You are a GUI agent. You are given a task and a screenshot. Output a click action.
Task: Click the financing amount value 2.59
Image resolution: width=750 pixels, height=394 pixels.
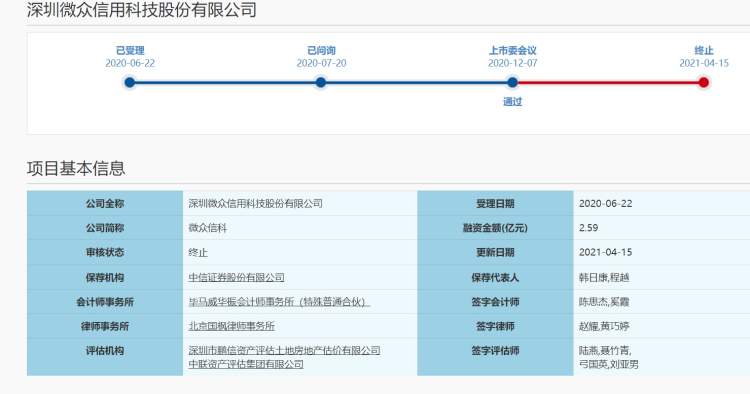[x=588, y=228]
